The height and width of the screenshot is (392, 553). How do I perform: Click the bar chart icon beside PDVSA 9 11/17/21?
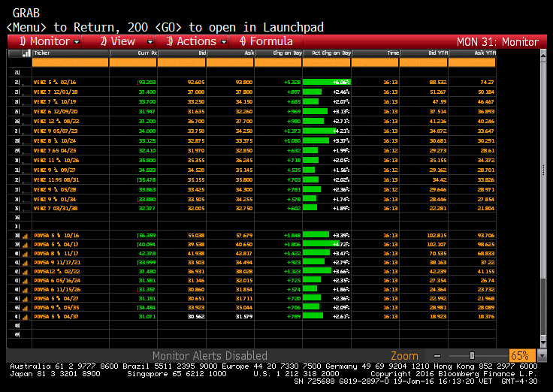pyautogui.click(x=25, y=263)
